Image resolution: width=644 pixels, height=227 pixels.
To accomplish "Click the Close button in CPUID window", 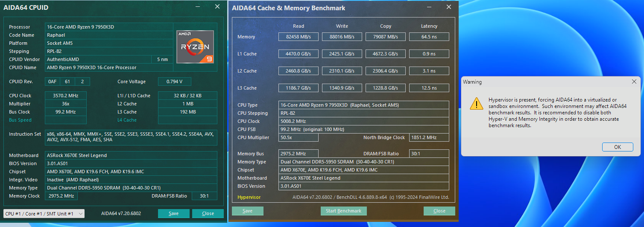I will point(208,213).
